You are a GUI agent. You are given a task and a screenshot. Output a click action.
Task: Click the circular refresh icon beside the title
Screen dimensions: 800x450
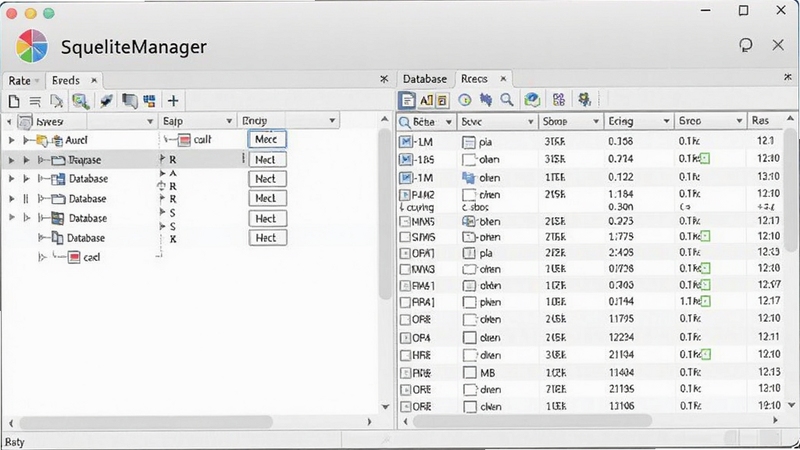(x=746, y=45)
